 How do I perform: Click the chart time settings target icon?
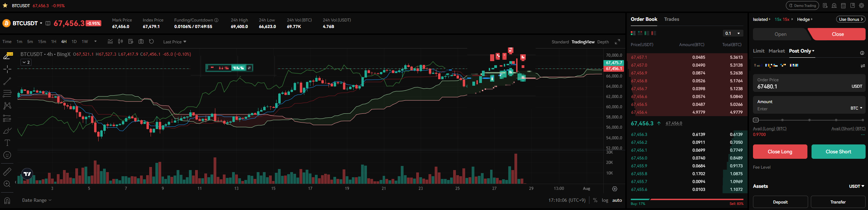click(x=615, y=189)
